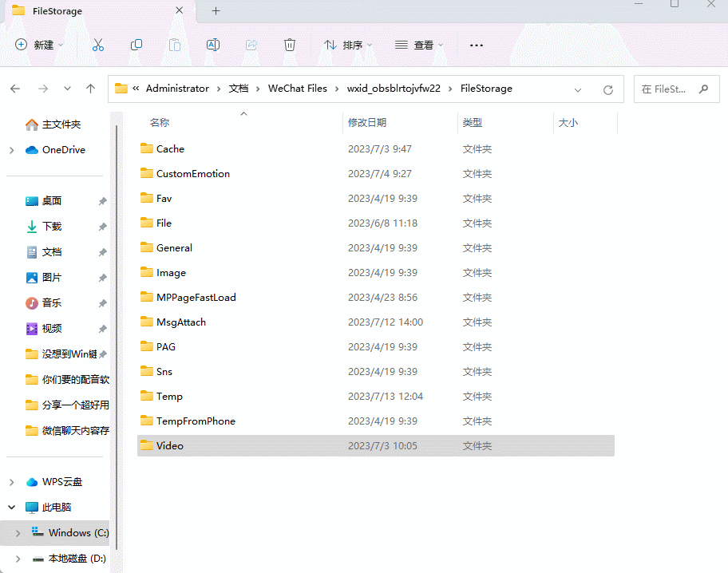Click the sidebar scrollbar

pyautogui.click(x=117, y=319)
